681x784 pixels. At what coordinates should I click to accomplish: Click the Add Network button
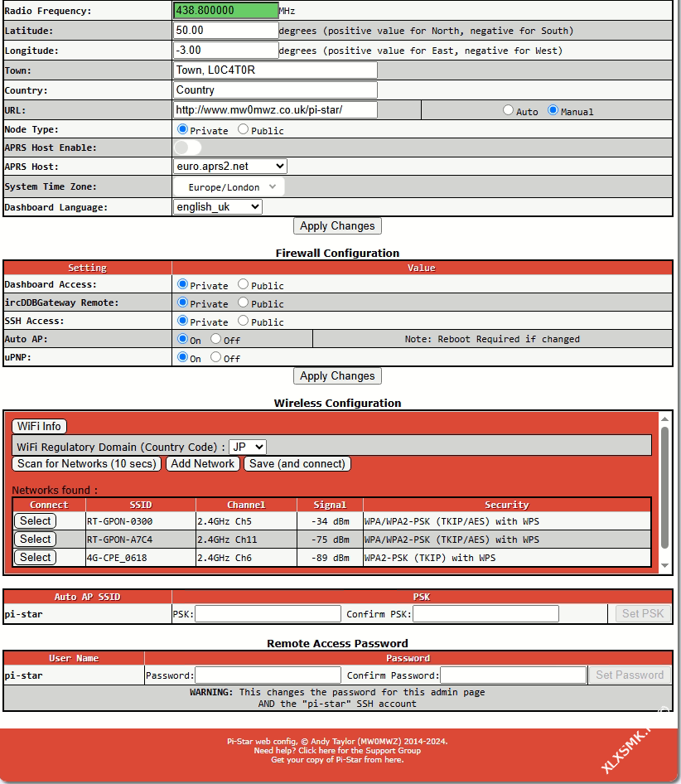tap(202, 463)
